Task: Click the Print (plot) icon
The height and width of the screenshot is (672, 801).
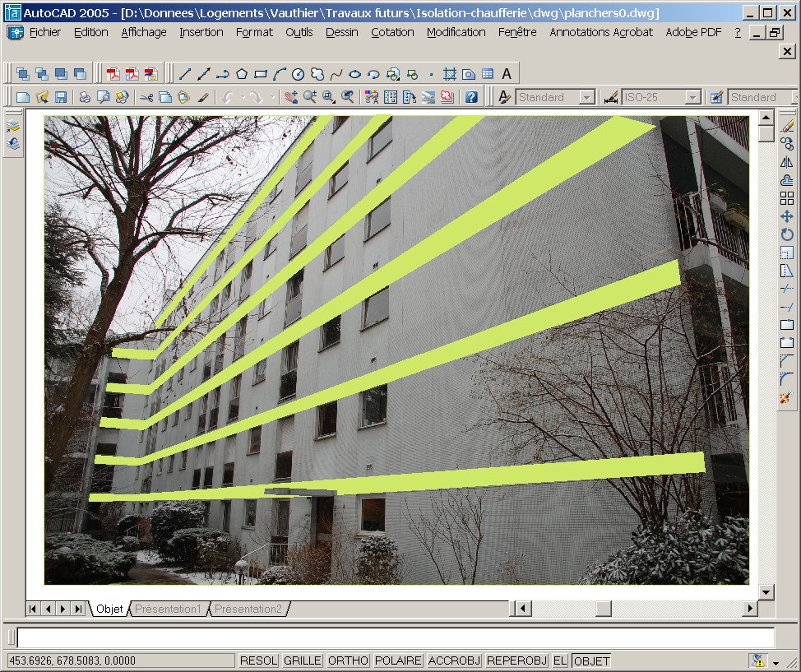Action: pos(84,97)
